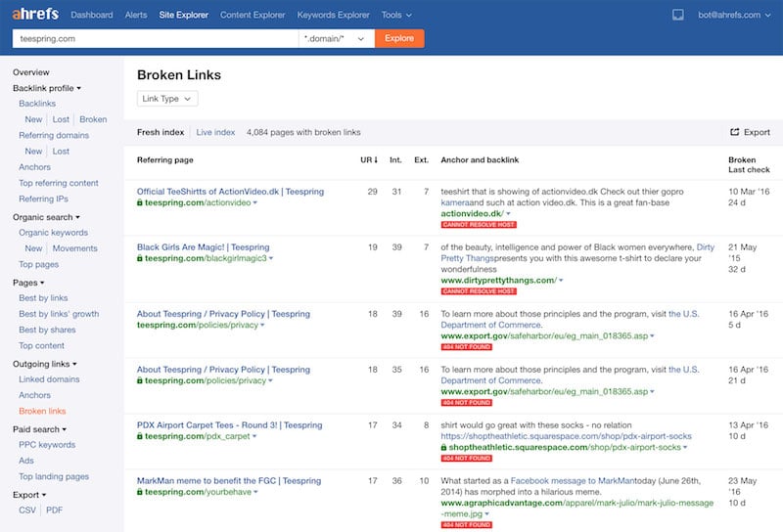Click CANNOT RESOLVE HOST badge under actionvideo.dk

click(x=479, y=225)
